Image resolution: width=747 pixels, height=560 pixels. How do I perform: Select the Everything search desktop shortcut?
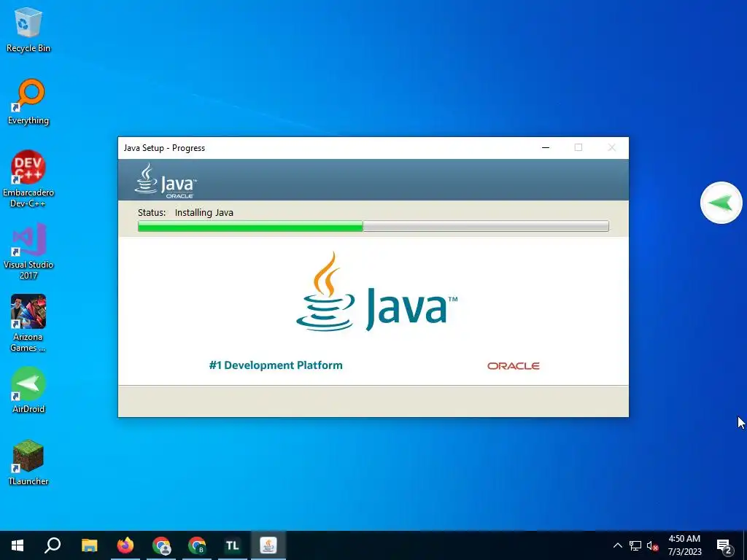[x=28, y=102]
